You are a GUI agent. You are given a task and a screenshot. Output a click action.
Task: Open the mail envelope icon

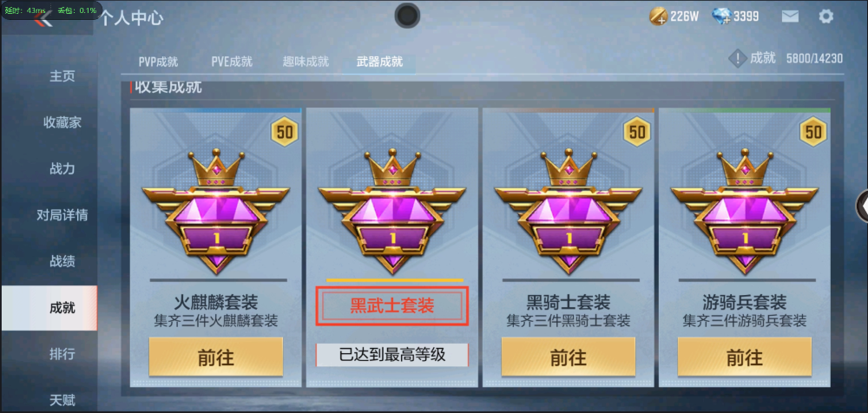(790, 16)
